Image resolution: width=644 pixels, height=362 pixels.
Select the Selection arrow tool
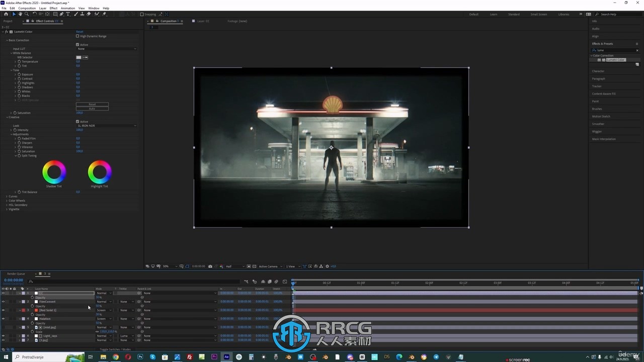[14, 14]
